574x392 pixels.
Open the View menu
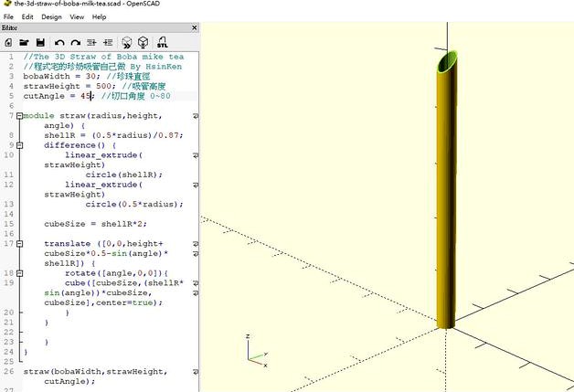coord(77,16)
